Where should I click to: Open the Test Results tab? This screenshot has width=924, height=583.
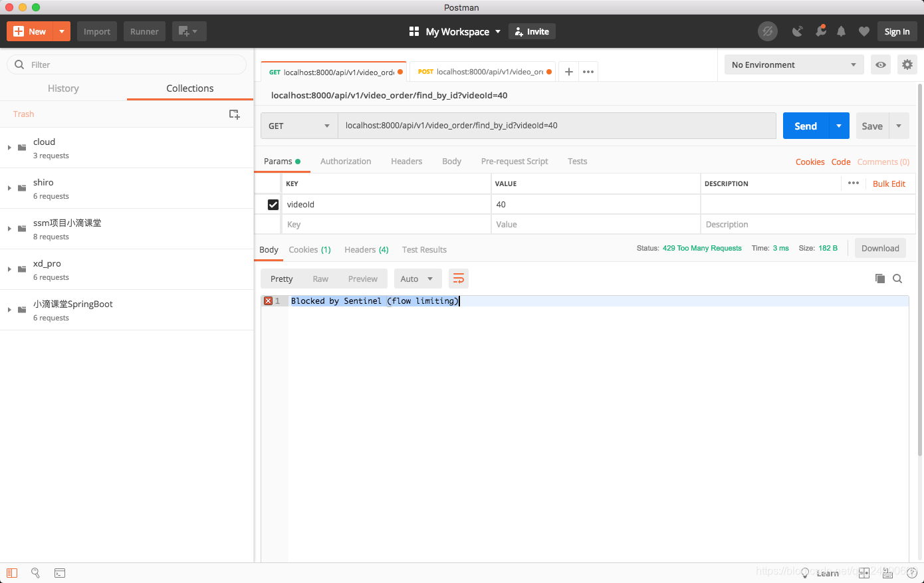point(424,250)
